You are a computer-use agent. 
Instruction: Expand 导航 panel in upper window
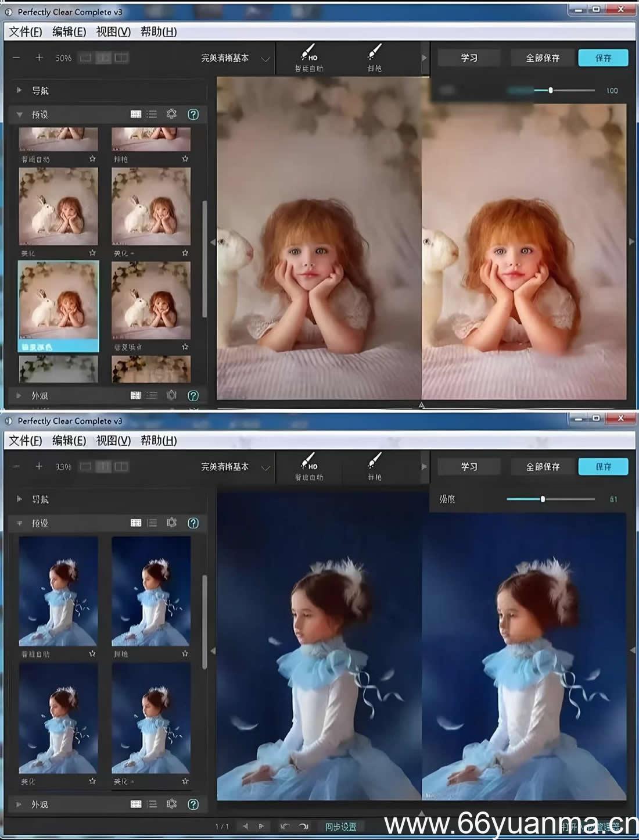(x=19, y=90)
